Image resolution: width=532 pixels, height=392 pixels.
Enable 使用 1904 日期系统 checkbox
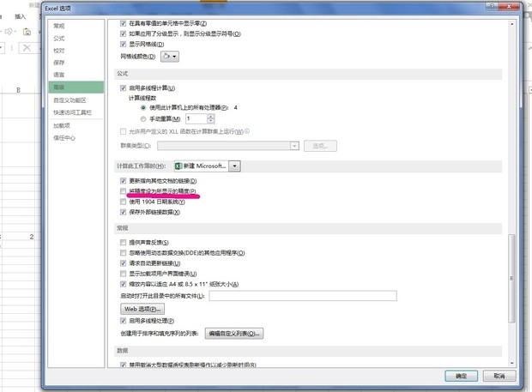pyautogui.click(x=124, y=202)
